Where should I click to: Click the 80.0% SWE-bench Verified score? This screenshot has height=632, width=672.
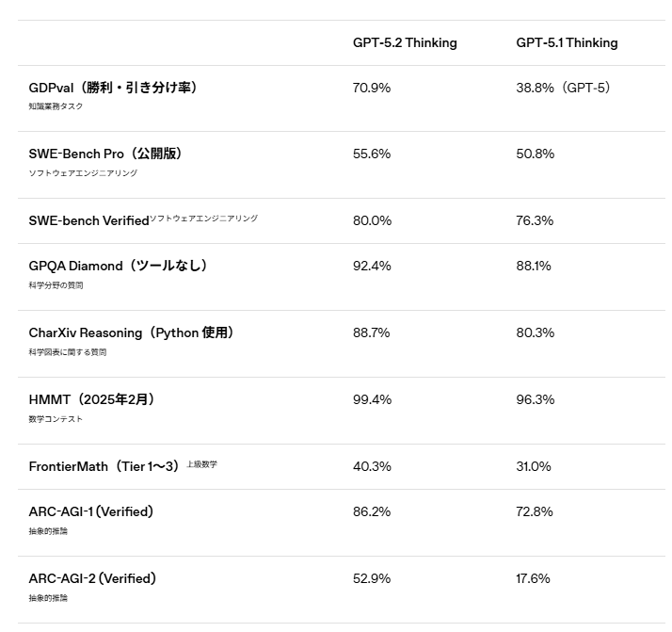[372, 220]
